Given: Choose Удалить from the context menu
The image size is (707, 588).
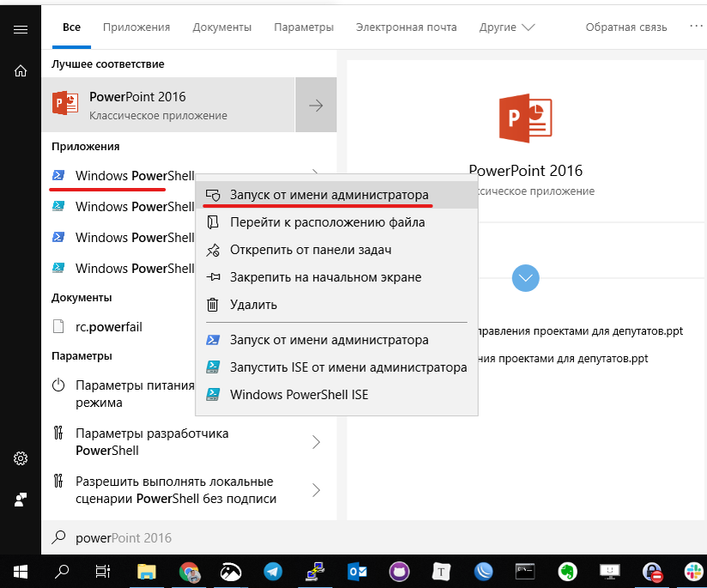Looking at the screenshot, I should click(336, 305).
